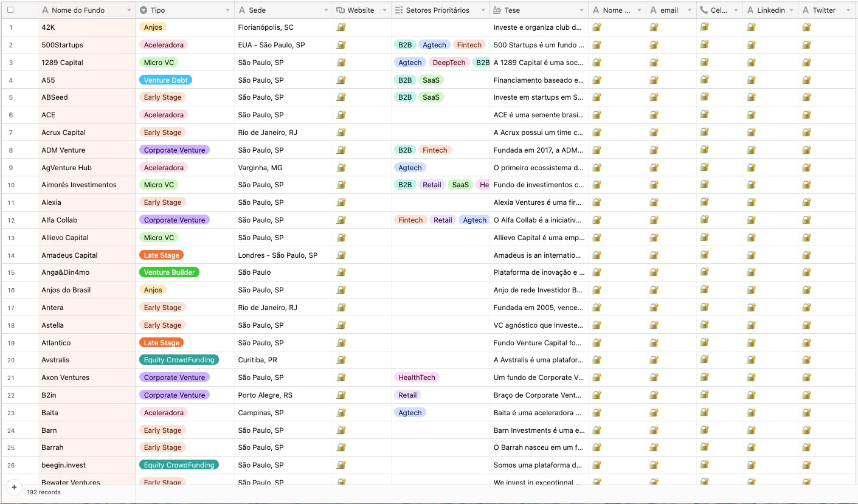
Task: Open the Website column dropdown arrow
Action: tap(384, 10)
